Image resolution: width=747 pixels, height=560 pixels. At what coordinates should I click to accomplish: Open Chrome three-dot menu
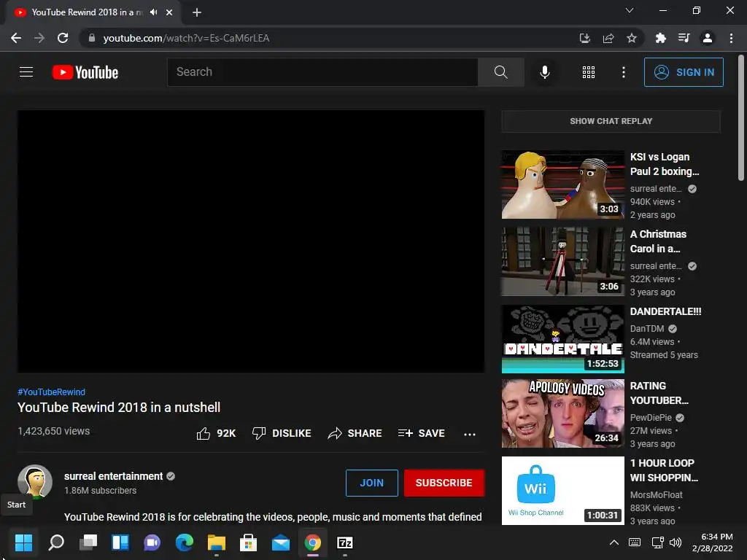pos(731,38)
